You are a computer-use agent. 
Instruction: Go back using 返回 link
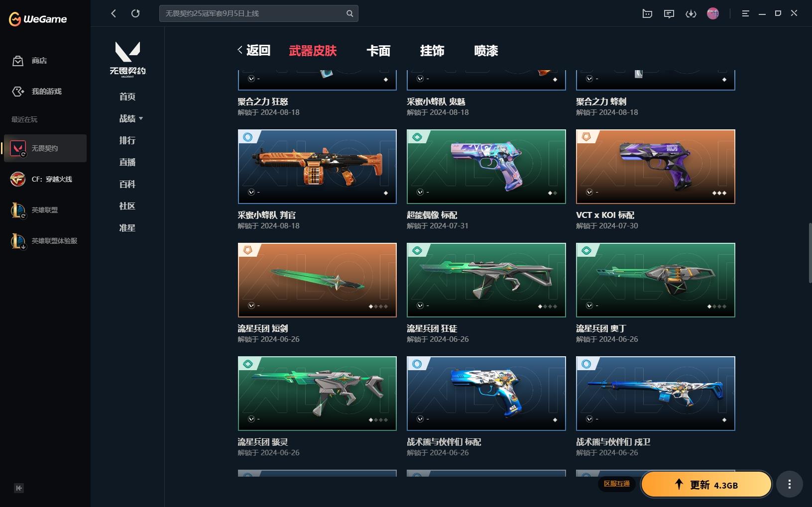pos(254,50)
